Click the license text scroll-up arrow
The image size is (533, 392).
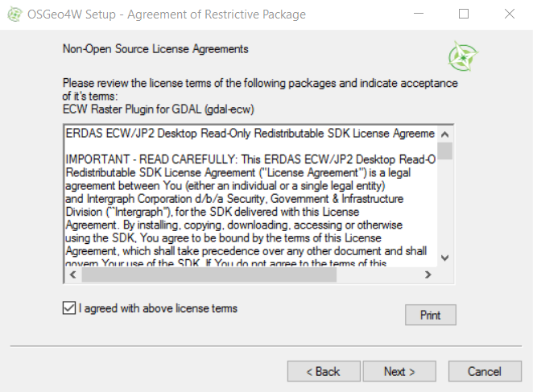[444, 134]
